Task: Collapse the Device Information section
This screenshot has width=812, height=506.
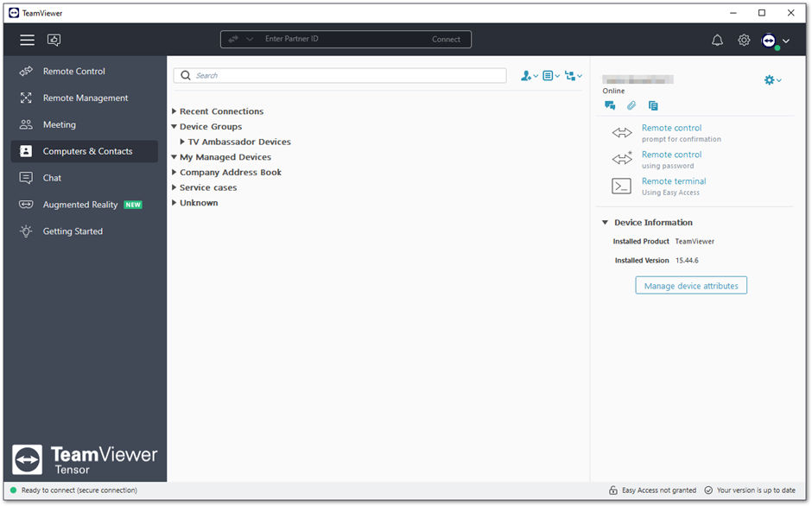Action: click(x=605, y=222)
